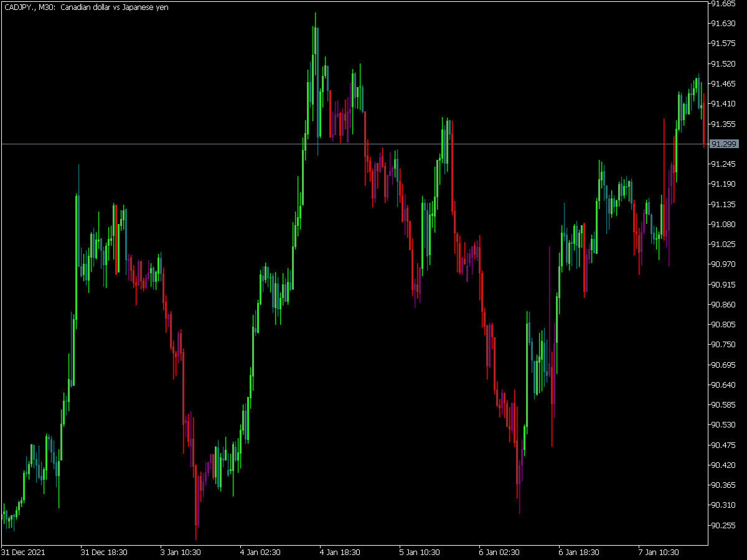This screenshot has width=747, height=560.
Task: Click the time axis label '5 Jan 10:30'
Action: tap(420, 553)
